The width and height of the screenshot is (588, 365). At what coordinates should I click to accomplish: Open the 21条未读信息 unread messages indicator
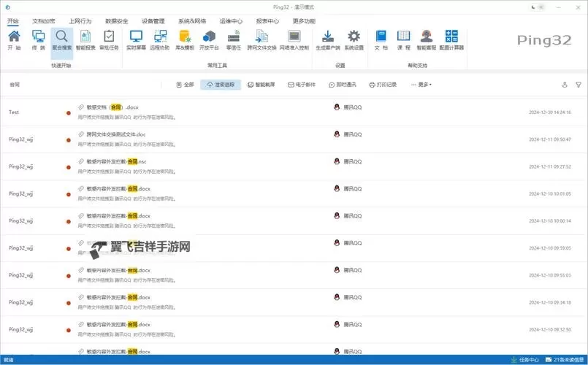click(x=565, y=360)
